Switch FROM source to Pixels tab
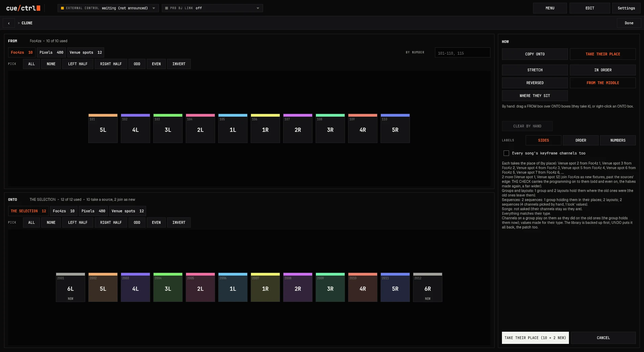This screenshot has width=644, height=352. tap(51, 52)
